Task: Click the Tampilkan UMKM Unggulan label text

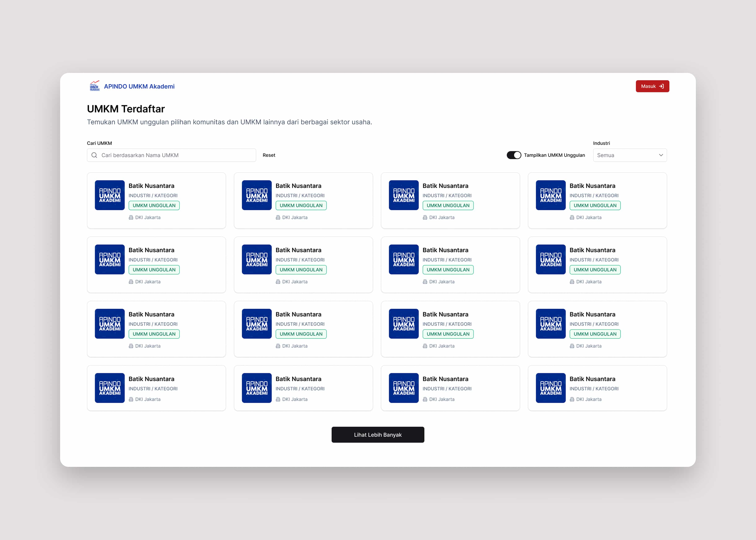Action: [554, 155]
